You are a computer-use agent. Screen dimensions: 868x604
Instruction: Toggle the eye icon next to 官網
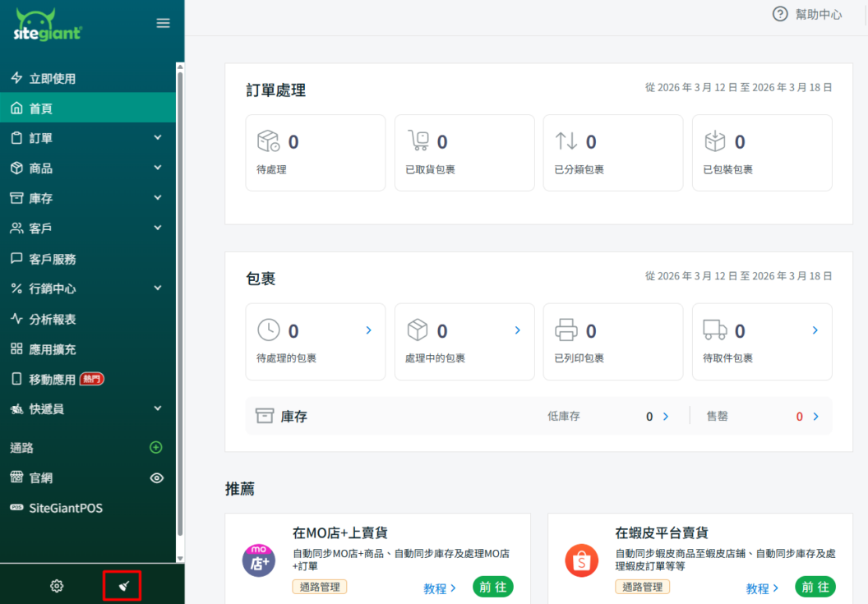point(157,478)
